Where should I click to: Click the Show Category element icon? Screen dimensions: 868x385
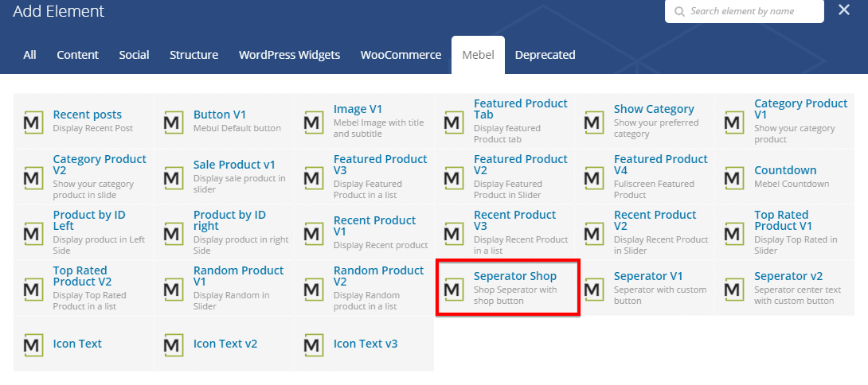593,122
